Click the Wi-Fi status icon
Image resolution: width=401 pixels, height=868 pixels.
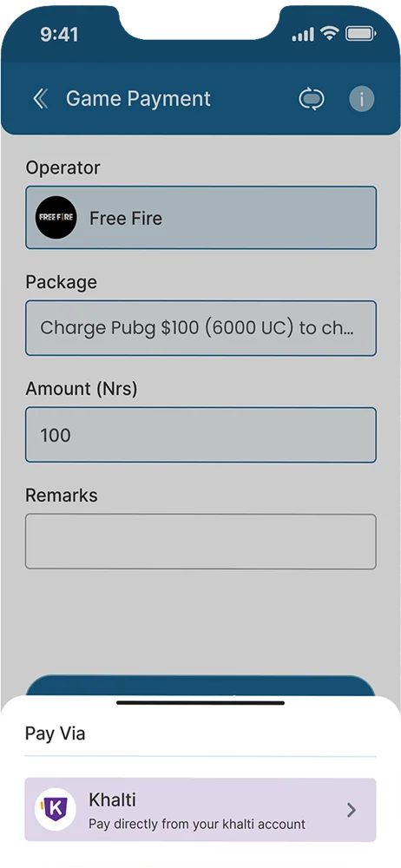[x=331, y=35]
